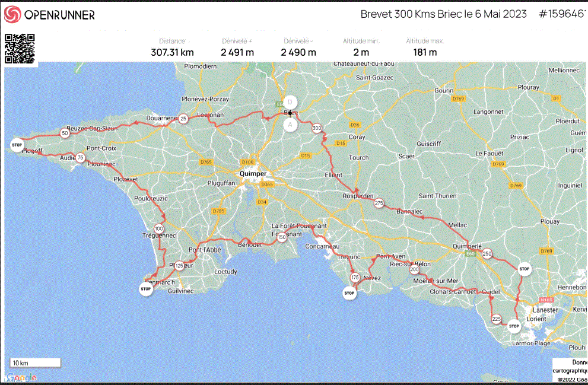This screenshot has width=588, height=385.
Task: Click the 200 km marker near Moëlan-sur-Mer
Action: coord(414,270)
